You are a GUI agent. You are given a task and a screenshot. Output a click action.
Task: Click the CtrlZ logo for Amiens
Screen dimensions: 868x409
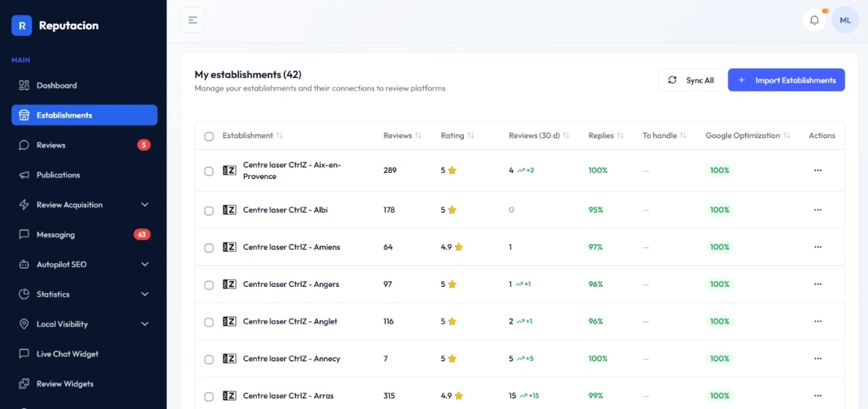229,248
